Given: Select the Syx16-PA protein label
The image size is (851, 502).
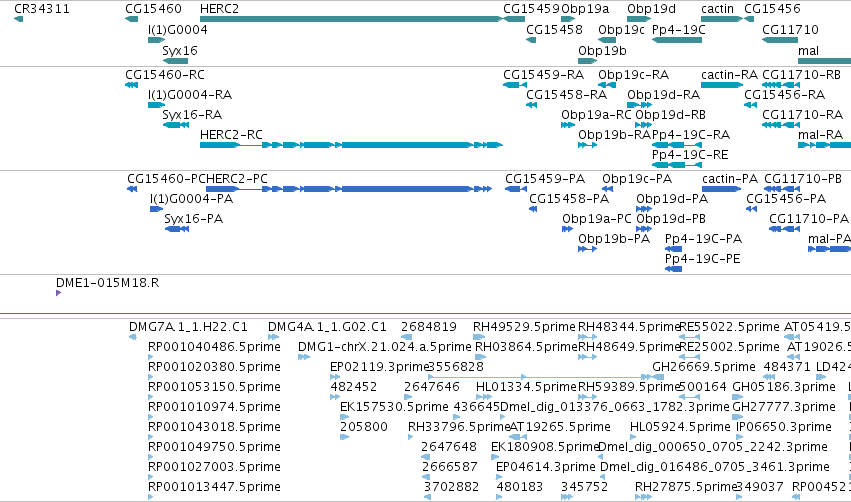Looking at the screenshot, I should 194,219.
